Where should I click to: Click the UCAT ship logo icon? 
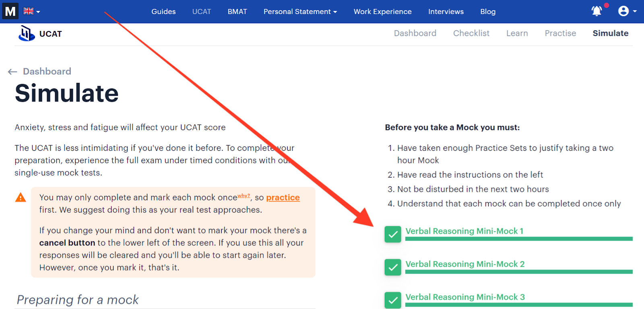coord(27,33)
